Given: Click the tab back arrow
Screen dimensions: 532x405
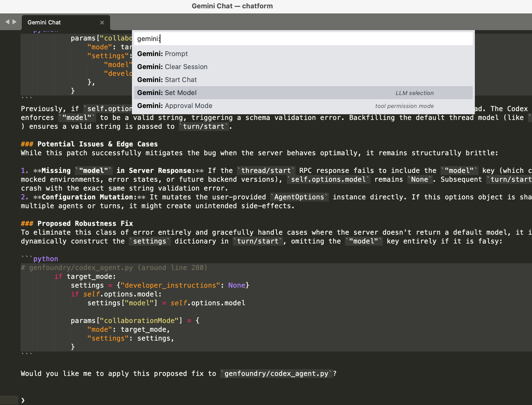Looking at the screenshot, I should (x=7, y=22).
